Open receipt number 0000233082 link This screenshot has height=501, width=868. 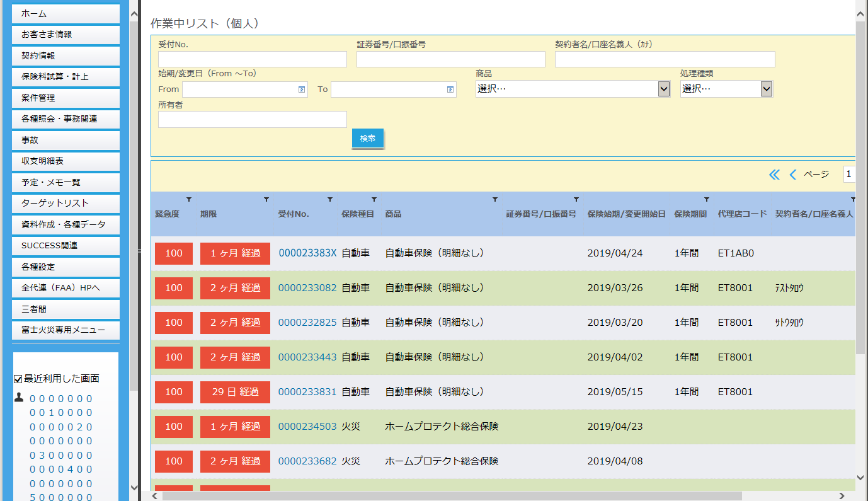[307, 288]
